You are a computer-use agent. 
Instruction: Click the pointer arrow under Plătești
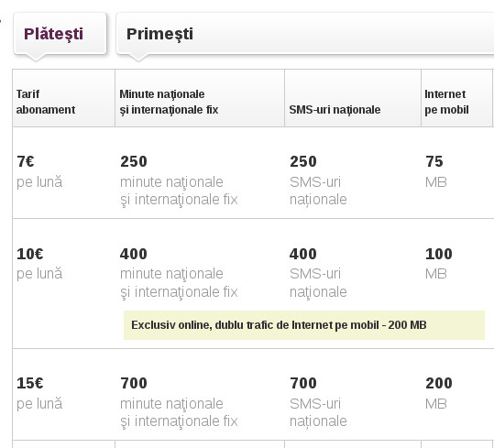coord(36,58)
